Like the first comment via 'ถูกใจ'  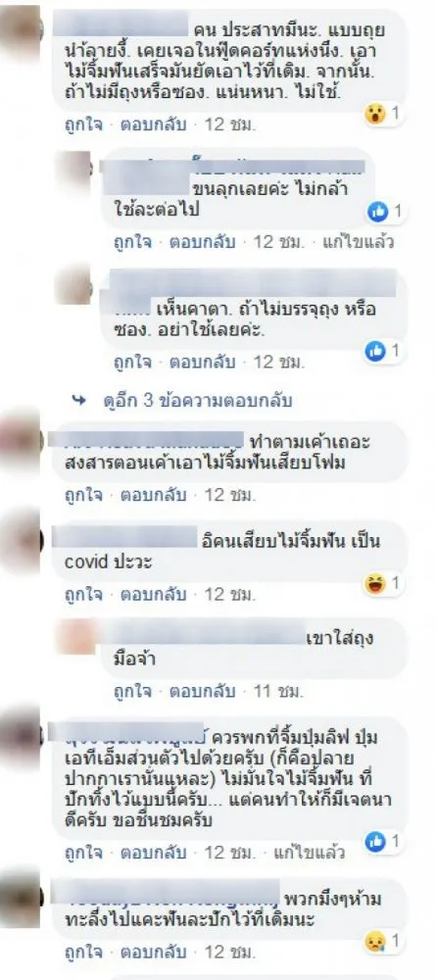click(83, 125)
